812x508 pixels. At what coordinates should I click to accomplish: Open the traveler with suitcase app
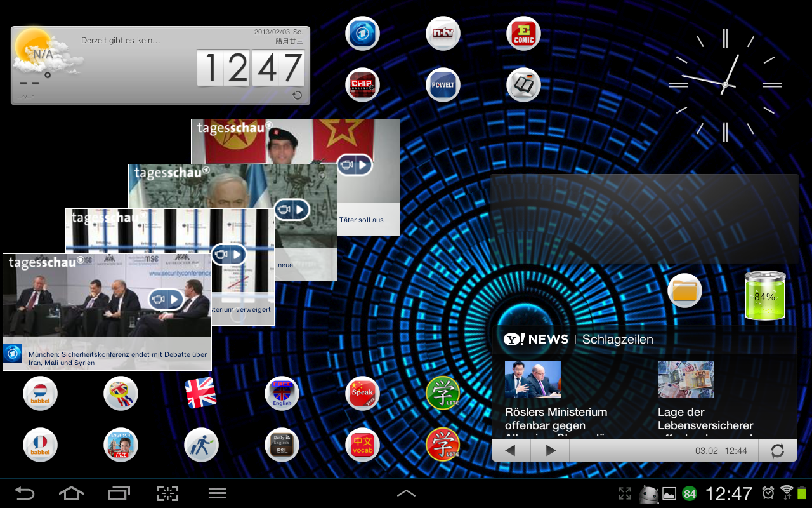tap(201, 444)
